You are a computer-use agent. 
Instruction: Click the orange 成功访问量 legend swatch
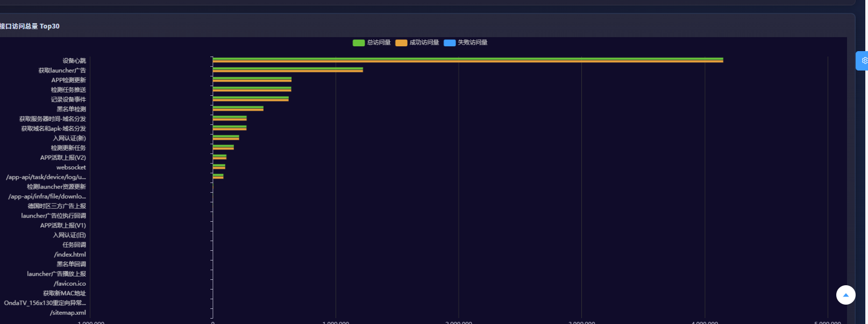click(x=401, y=43)
